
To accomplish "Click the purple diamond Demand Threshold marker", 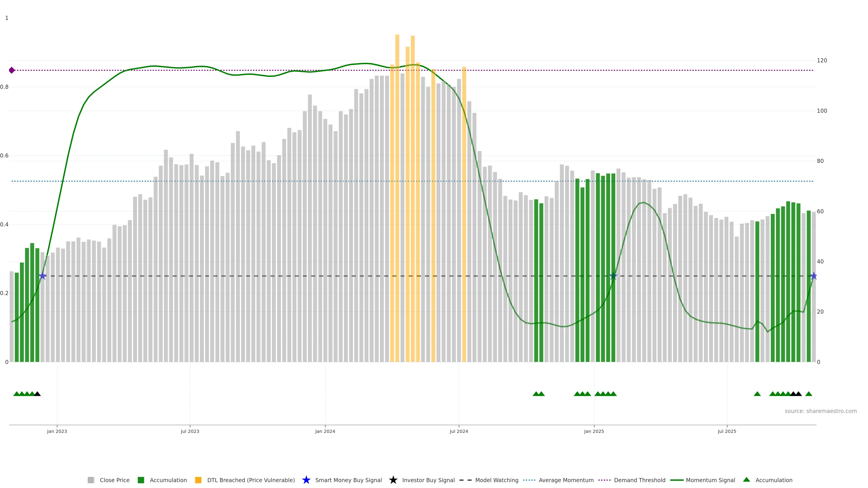I will point(12,70).
